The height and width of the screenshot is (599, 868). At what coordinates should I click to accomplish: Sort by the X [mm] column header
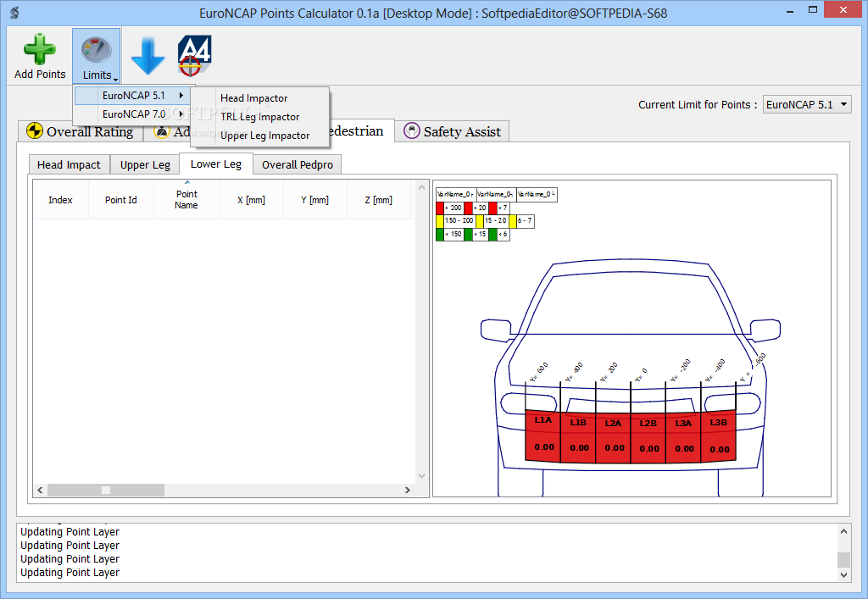(x=251, y=200)
